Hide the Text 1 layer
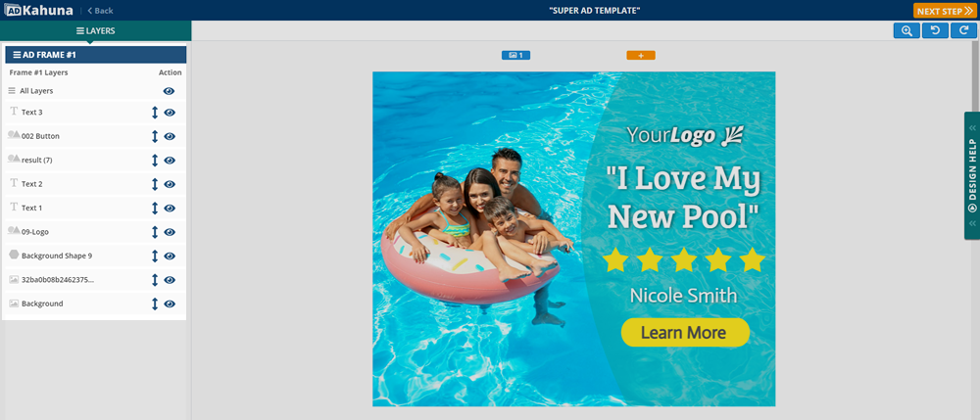 click(170, 209)
